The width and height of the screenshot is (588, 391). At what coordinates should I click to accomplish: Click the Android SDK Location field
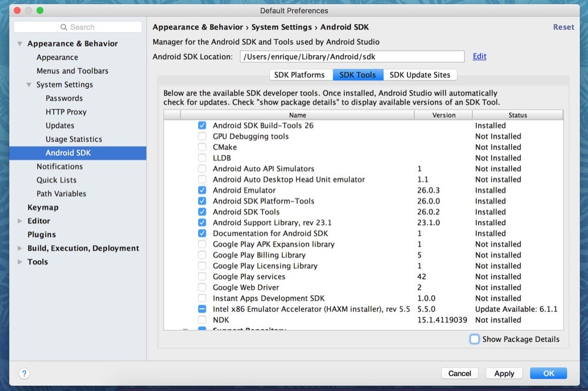352,56
